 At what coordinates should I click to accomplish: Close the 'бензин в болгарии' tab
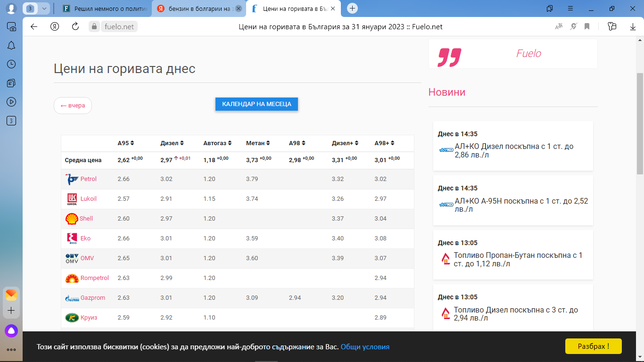click(239, 8)
